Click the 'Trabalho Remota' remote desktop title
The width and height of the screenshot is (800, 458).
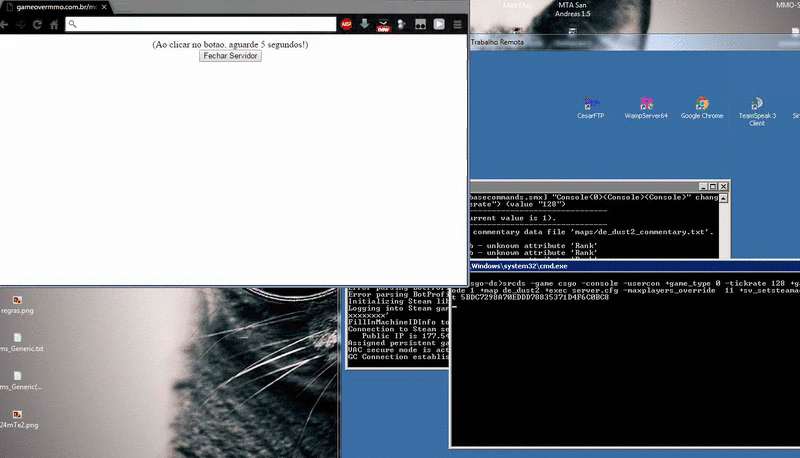(x=497, y=42)
